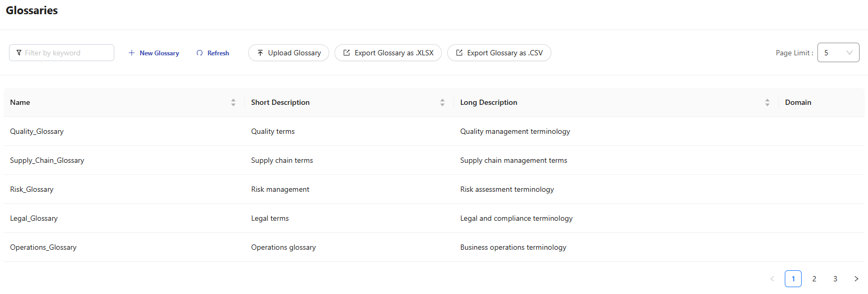Open the Legal_Glossary entry
This screenshot has height=294, width=868.
[x=34, y=219]
